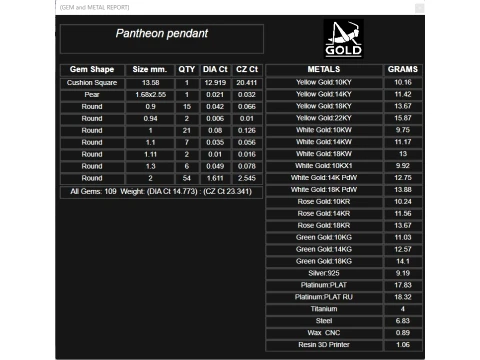Select Green Gold:10KG metal row
This screenshot has height=360, width=480.
click(x=344, y=238)
